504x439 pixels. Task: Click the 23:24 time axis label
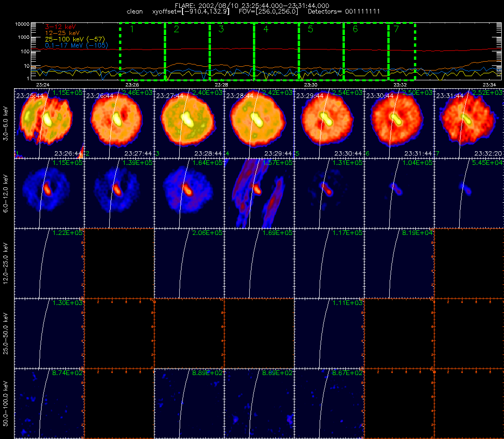point(43,85)
